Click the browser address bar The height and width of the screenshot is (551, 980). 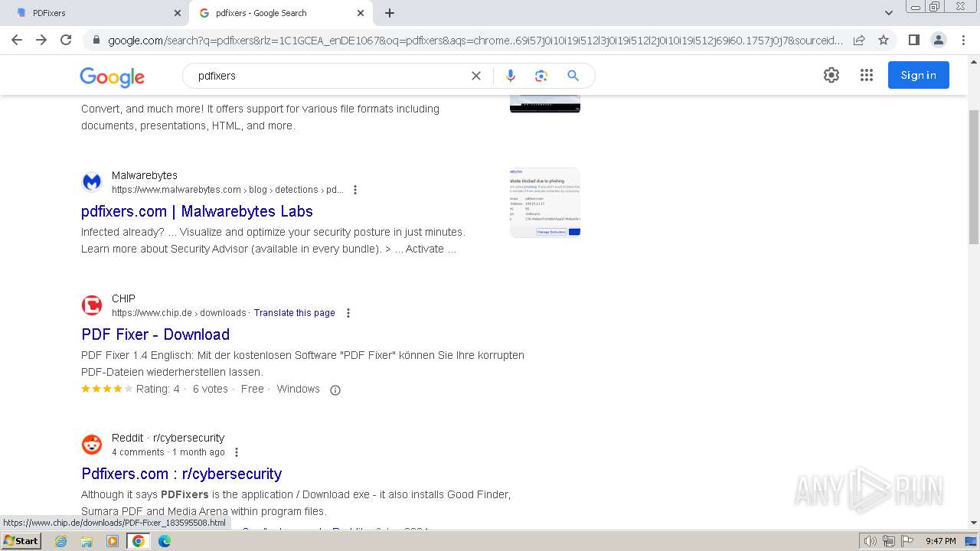475,40
